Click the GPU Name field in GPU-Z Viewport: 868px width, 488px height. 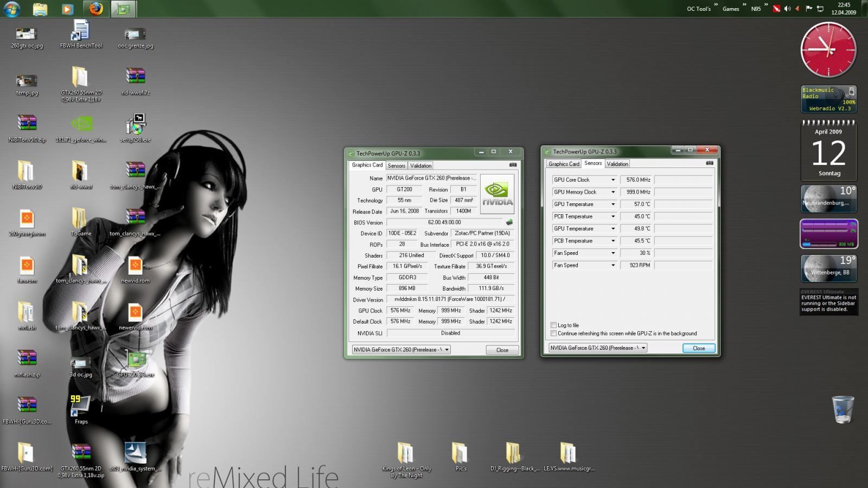(x=432, y=178)
